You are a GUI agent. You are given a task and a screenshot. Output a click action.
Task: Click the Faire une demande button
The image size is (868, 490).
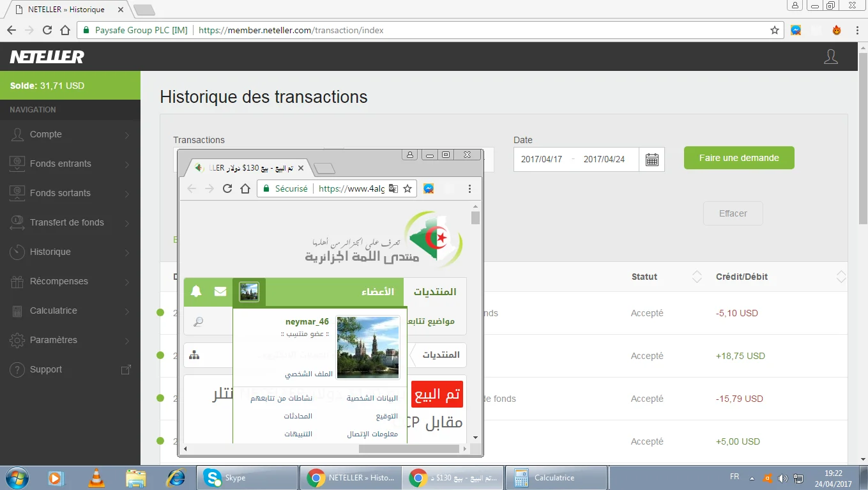739,158
